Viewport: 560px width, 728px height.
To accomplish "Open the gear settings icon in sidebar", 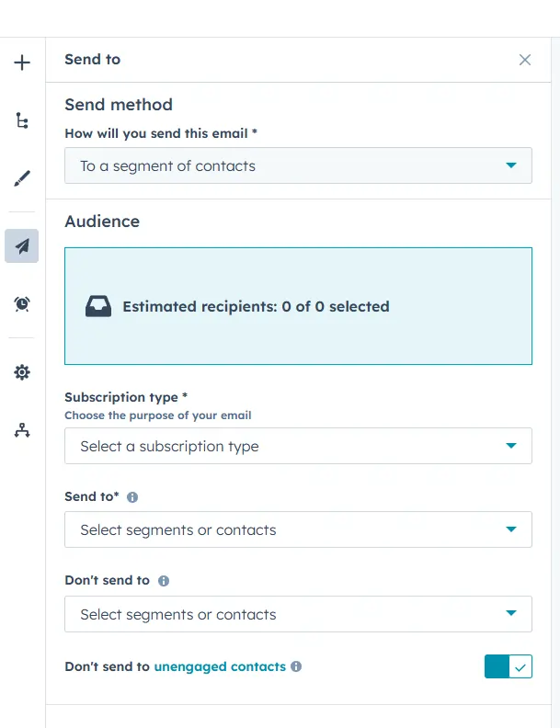I will click(22, 372).
